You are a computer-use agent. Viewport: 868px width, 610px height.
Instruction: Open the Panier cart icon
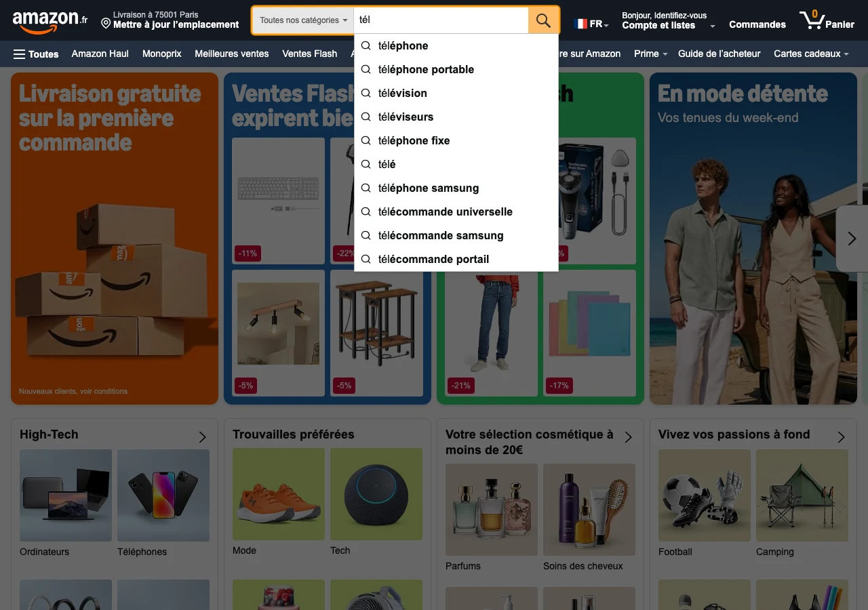(x=827, y=20)
